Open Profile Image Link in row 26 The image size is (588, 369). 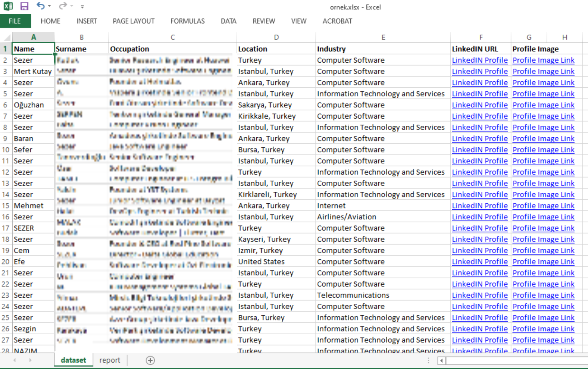543,329
